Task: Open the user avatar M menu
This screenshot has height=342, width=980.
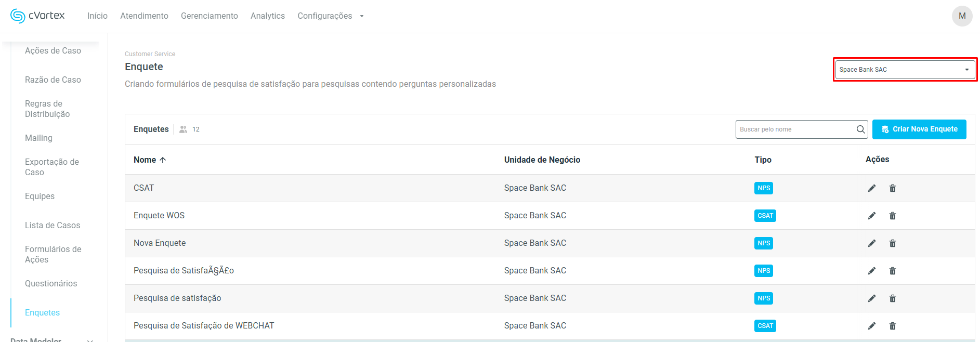Action: pos(962,16)
